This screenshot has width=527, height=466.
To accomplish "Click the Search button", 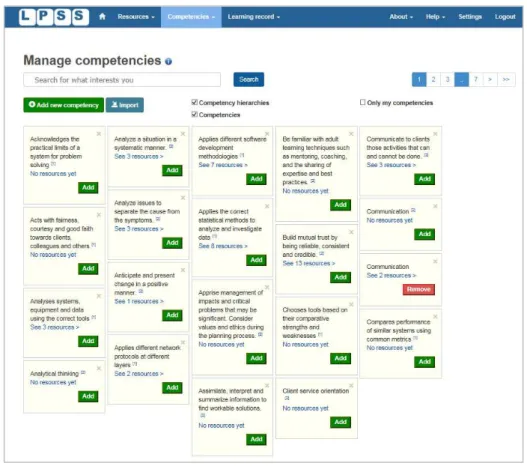I will tap(249, 80).
